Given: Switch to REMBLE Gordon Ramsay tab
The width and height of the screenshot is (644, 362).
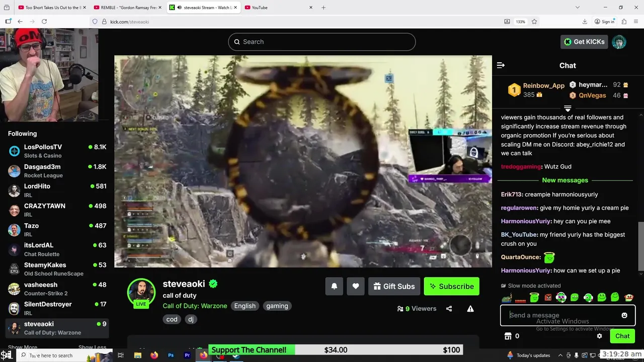Looking at the screenshot, I should pyautogui.click(x=128, y=8).
